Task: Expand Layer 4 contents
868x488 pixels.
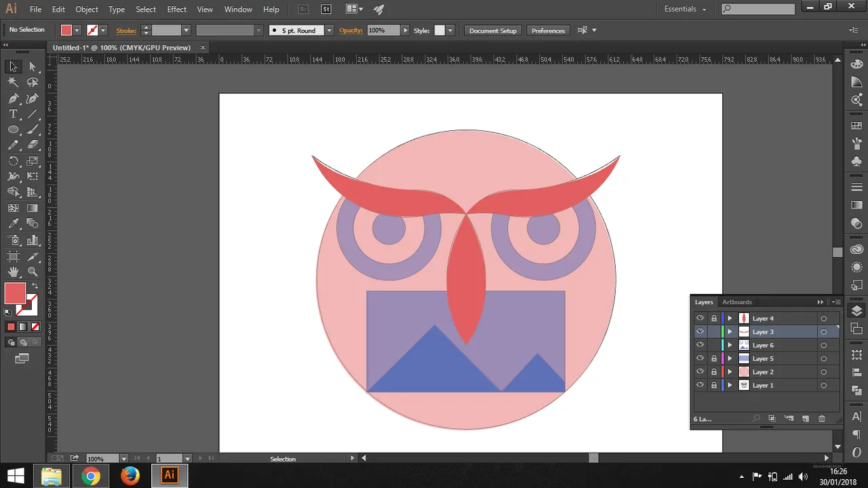Action: 730,318
